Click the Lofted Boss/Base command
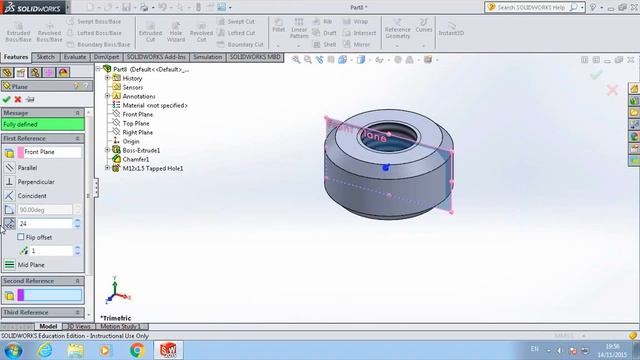 point(95,33)
